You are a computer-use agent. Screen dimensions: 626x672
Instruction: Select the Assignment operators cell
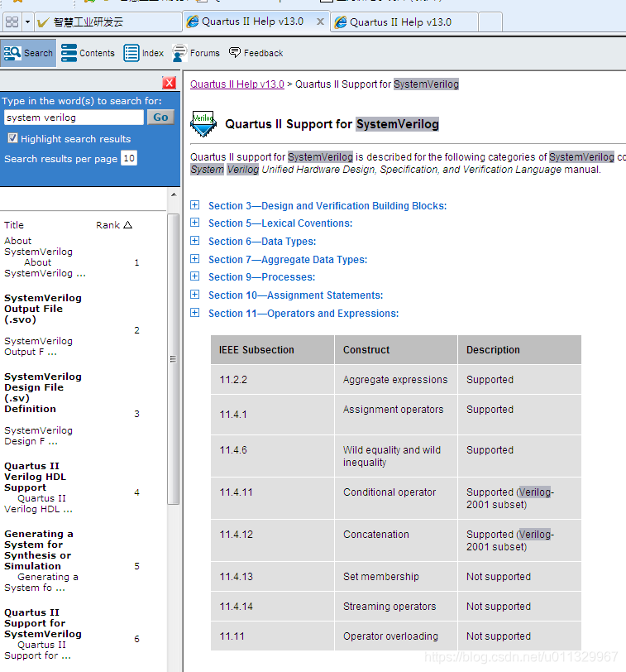point(396,415)
